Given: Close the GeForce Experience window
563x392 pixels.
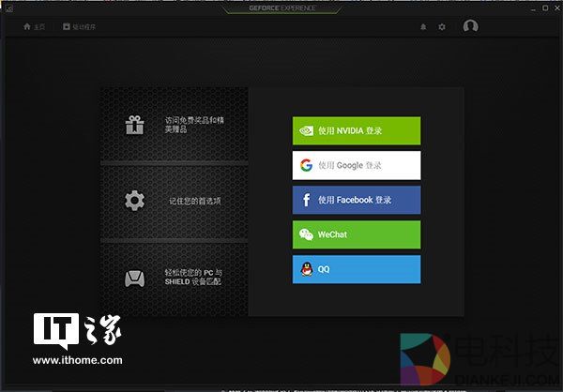Looking at the screenshot, I should pos(558,8).
